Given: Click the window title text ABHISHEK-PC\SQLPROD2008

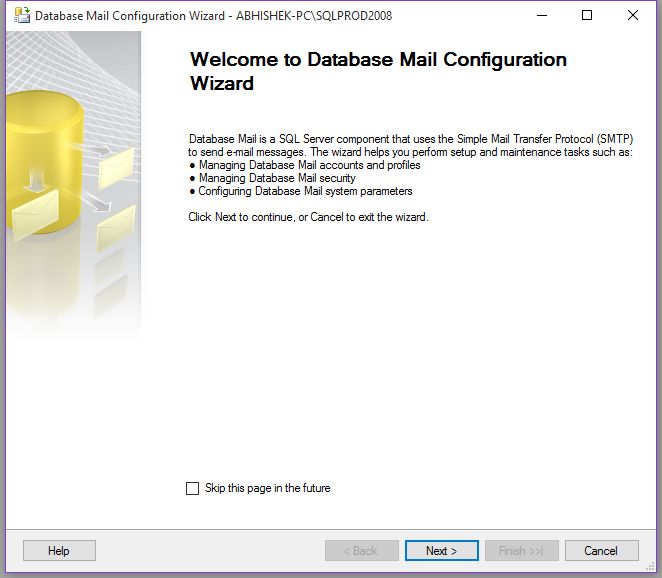Looking at the screenshot, I should pos(314,16).
